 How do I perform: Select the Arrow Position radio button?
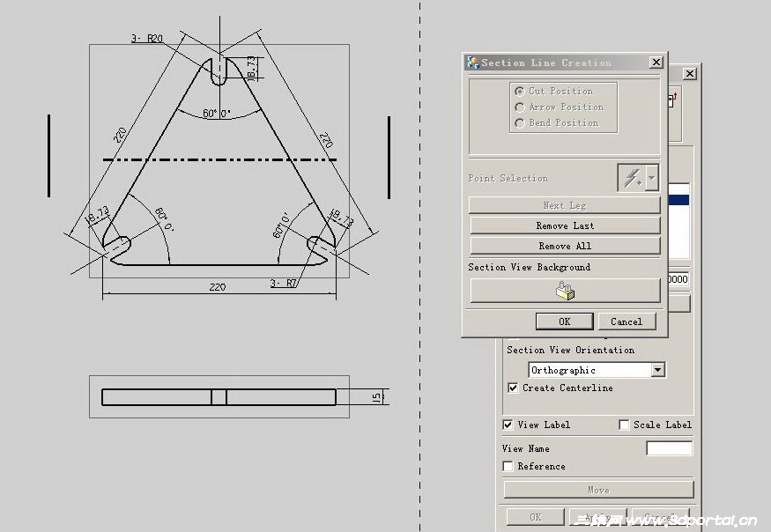(519, 107)
